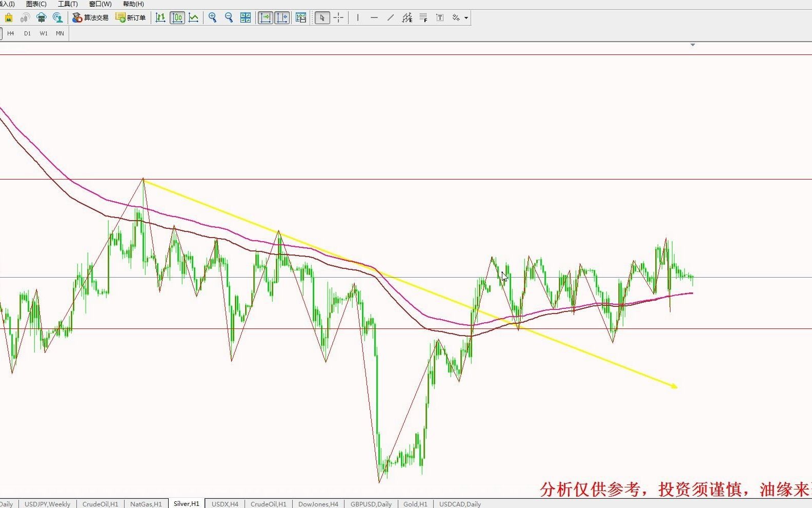This screenshot has width=812, height=508.
Task: Click the Signals broadcast icon
Action: click(25, 18)
